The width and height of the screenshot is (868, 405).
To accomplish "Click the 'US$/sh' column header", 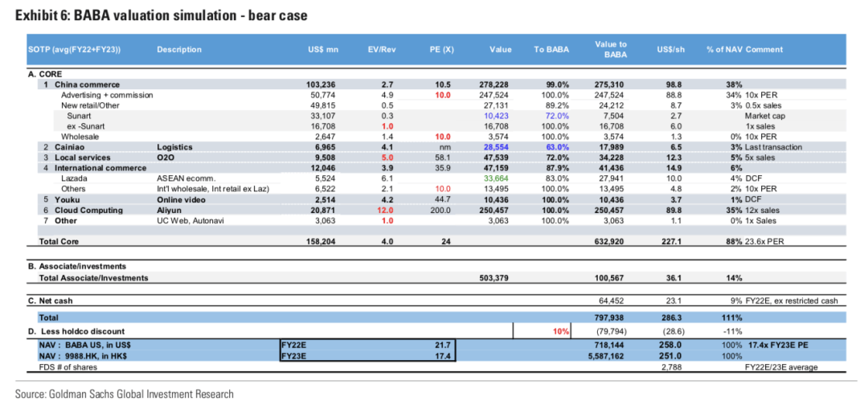I will tap(671, 50).
